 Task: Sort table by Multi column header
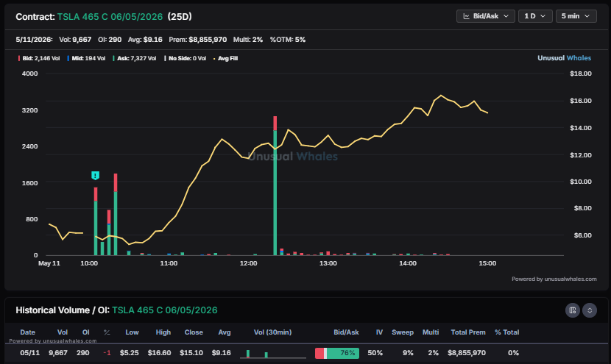coord(431,332)
